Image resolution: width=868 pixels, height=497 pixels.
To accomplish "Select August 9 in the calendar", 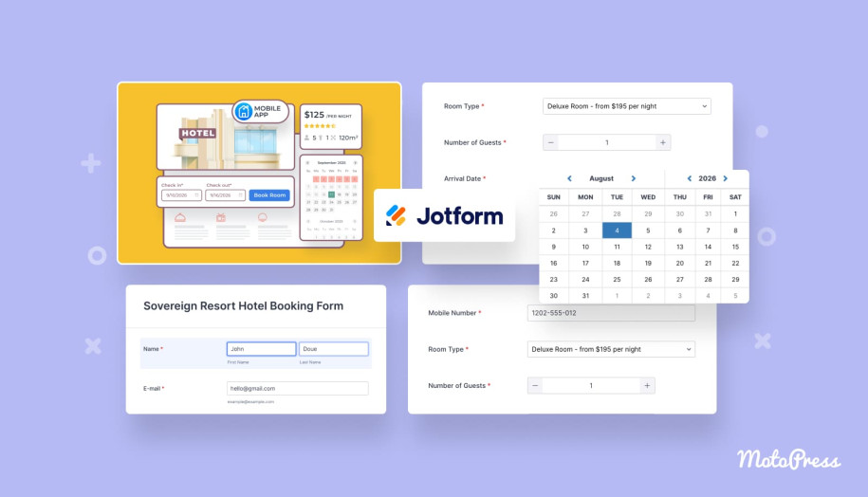I will point(554,247).
